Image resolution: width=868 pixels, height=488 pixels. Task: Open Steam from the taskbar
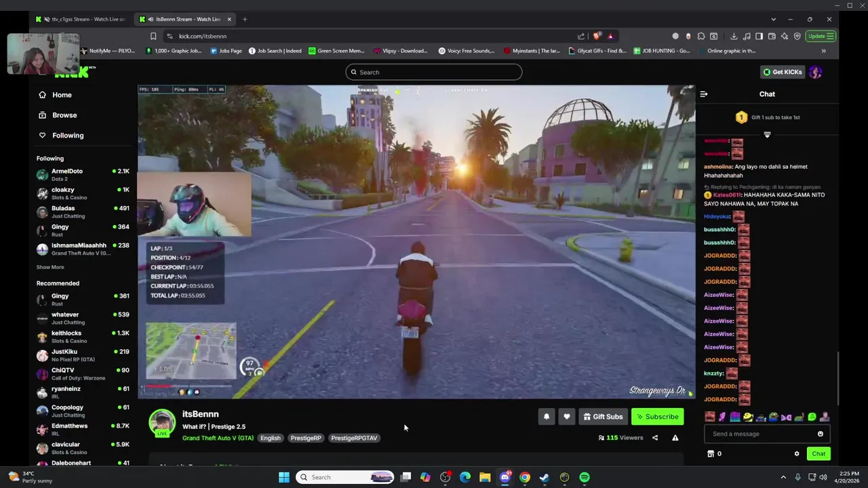(x=545, y=477)
